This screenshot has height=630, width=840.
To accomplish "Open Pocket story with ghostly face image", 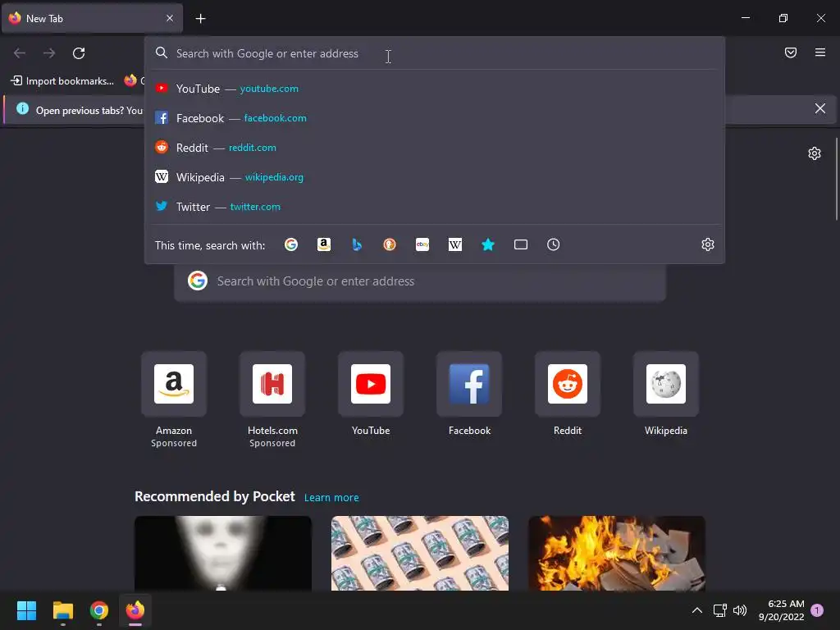I will pos(223,554).
